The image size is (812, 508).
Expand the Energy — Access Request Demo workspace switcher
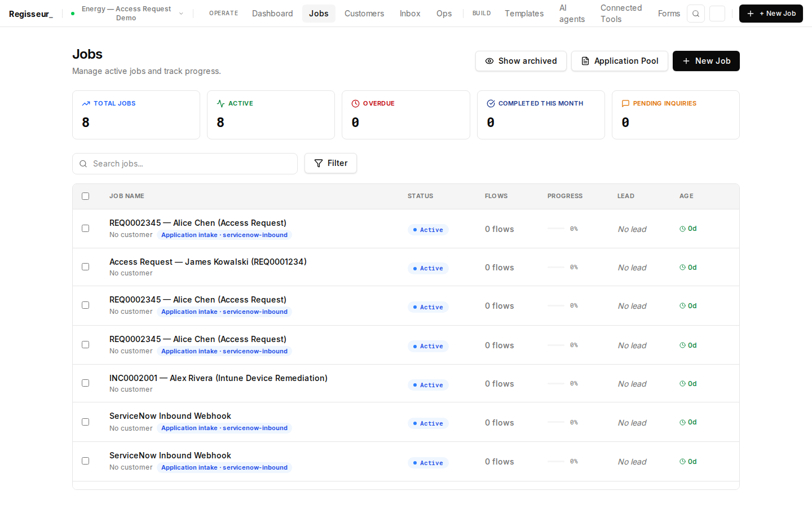pos(127,14)
